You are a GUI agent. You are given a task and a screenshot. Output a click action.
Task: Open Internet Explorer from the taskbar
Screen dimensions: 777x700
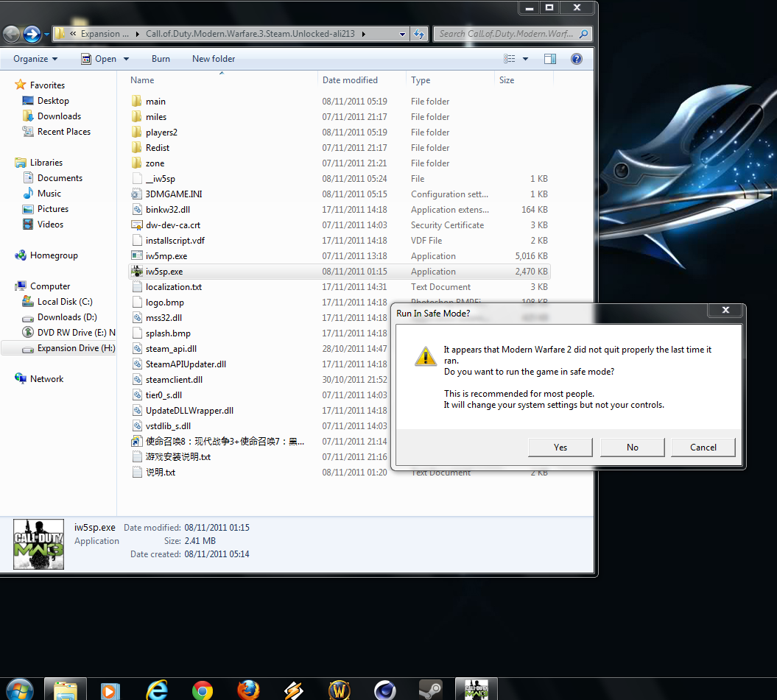(157, 690)
